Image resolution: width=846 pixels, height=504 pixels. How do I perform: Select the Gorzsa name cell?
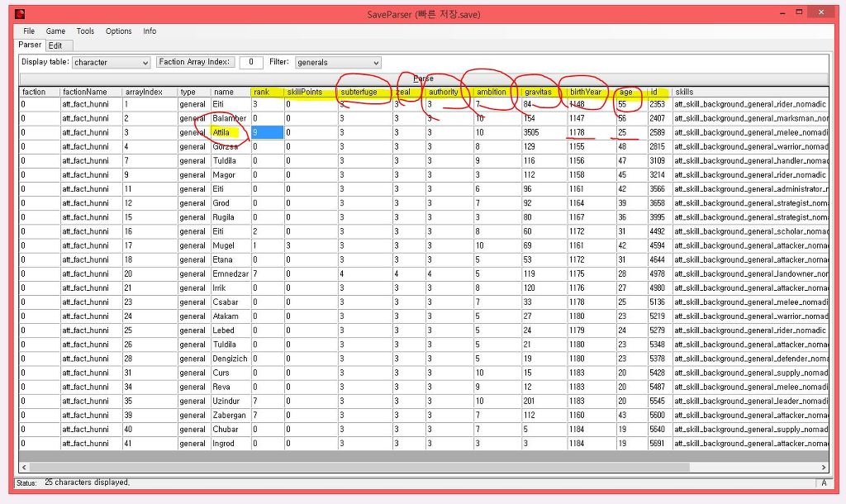[231, 147]
